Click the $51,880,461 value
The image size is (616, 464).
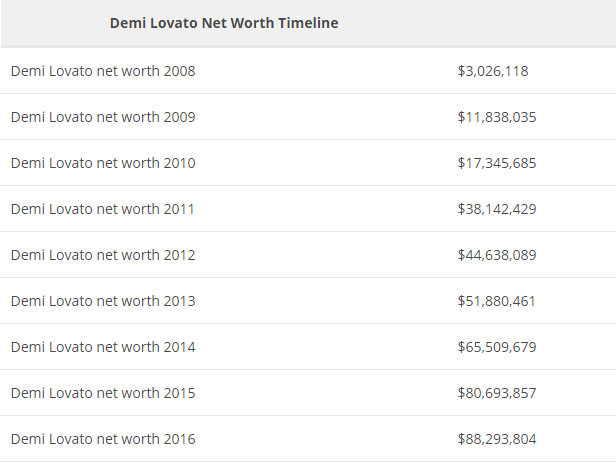tap(497, 301)
